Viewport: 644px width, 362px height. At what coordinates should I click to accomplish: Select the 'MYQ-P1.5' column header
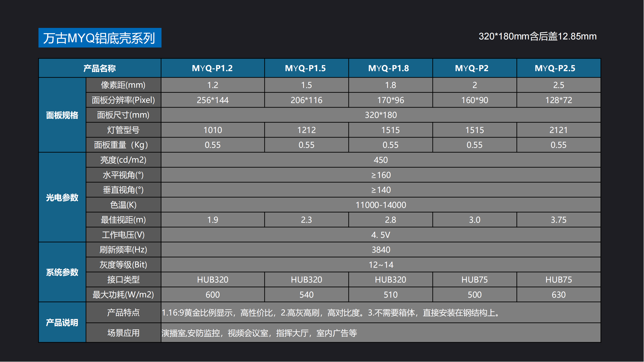click(x=306, y=68)
